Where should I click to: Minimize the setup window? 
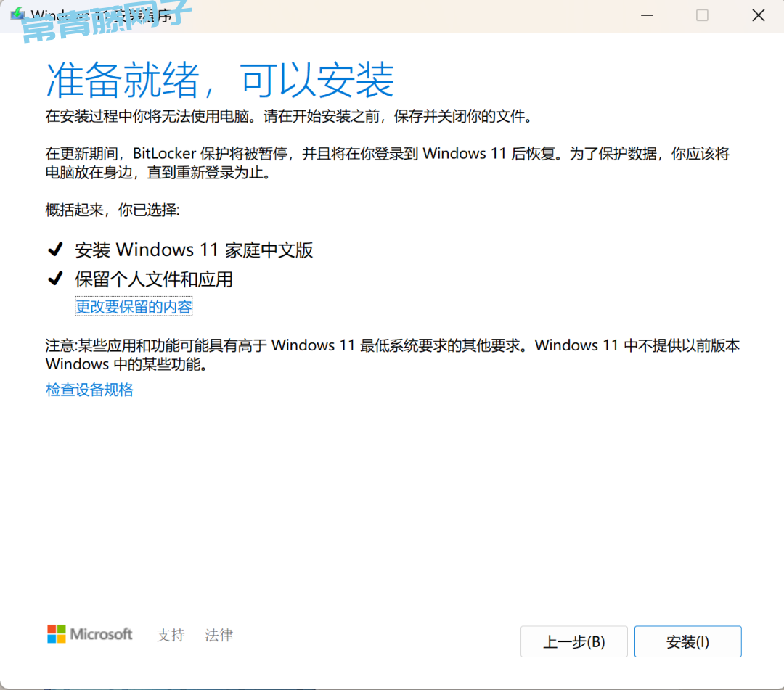click(x=645, y=15)
